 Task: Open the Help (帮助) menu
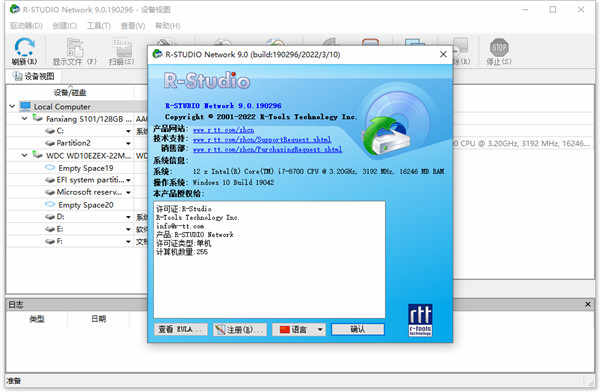(167, 26)
